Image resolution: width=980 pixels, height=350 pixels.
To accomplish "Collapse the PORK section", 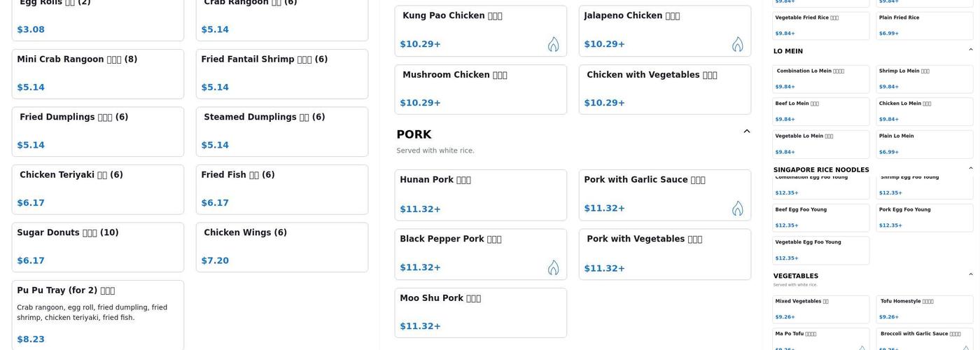I will tap(746, 132).
